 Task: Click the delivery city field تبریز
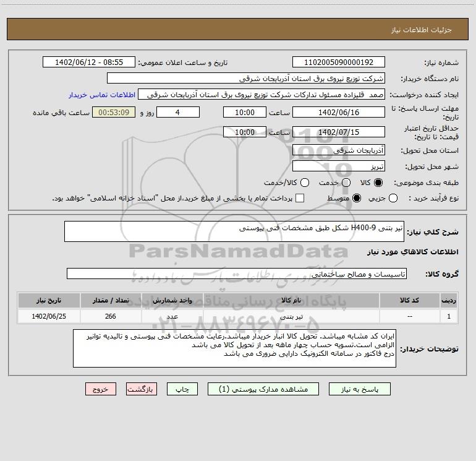coord(339,166)
